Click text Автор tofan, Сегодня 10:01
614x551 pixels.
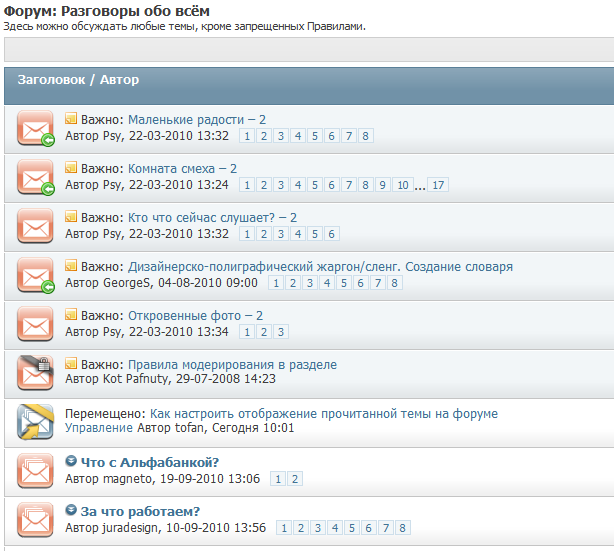point(215,427)
